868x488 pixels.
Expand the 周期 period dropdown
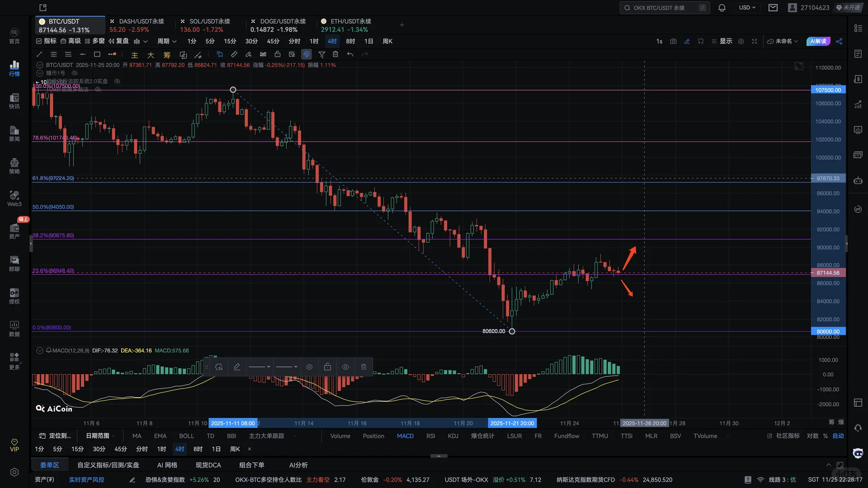click(x=167, y=41)
